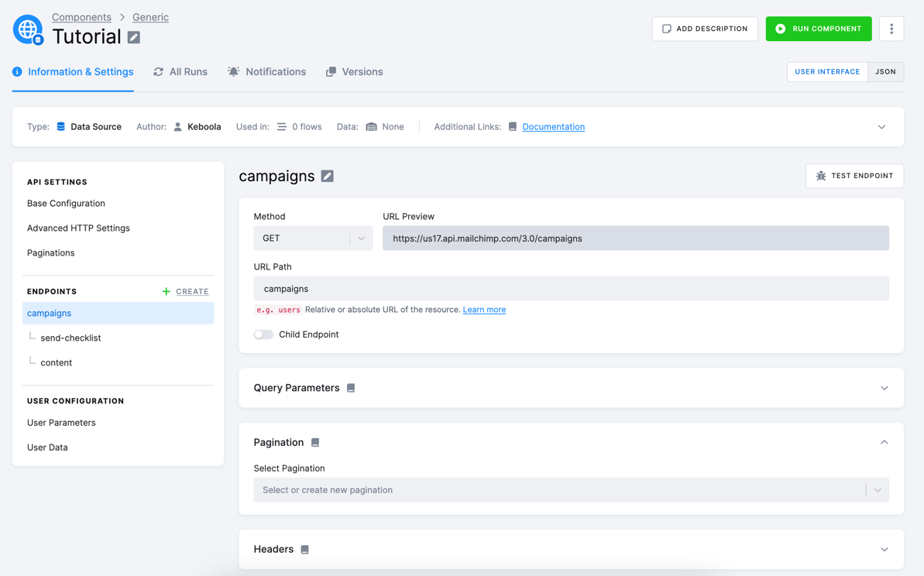Viewport: 924px width, 576px height.
Task: Switch to the JSON view
Action: point(885,72)
